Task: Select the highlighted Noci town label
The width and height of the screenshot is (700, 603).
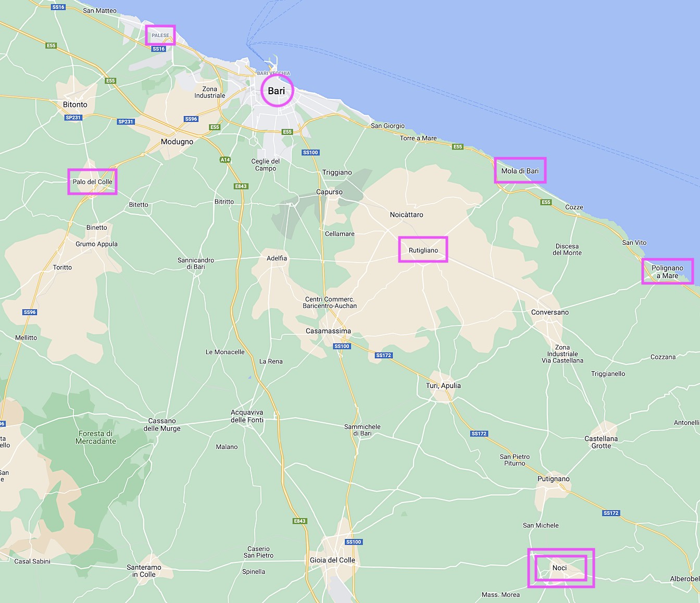Action: tap(560, 568)
